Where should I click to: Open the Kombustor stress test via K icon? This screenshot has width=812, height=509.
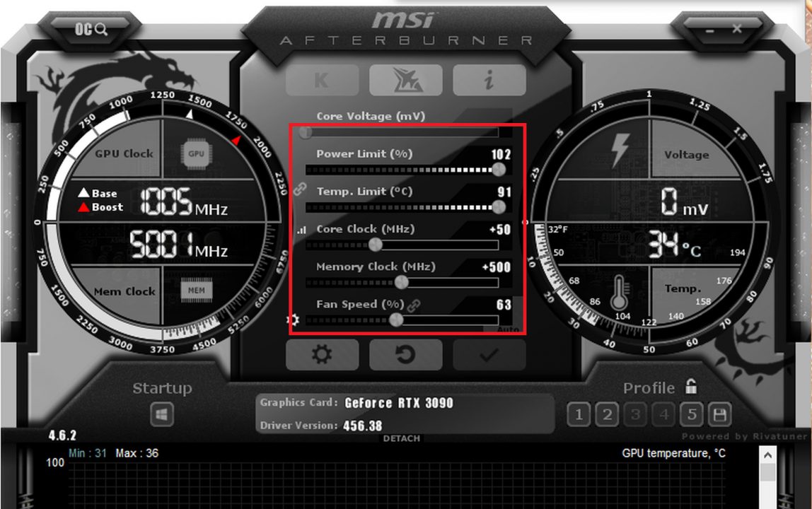(x=323, y=79)
